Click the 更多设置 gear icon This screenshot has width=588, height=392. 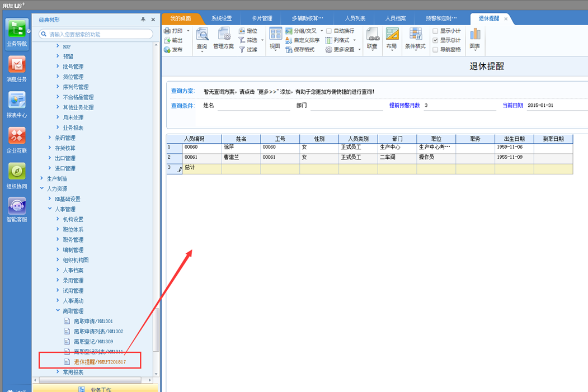328,49
